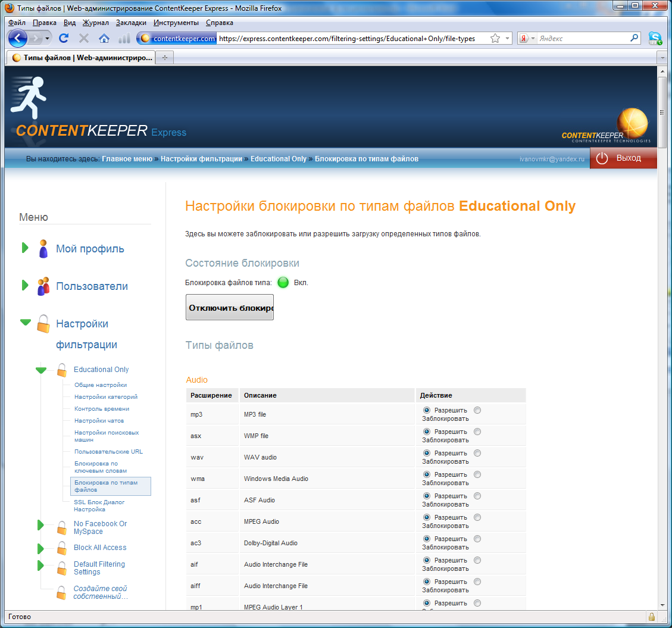Open the Правка menu
672x628 pixels.
pos(45,23)
